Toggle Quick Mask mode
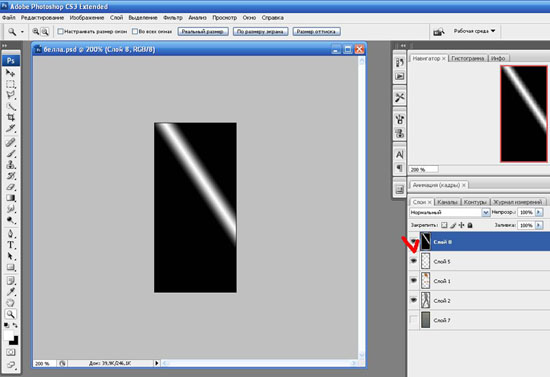 pyautogui.click(x=11, y=352)
